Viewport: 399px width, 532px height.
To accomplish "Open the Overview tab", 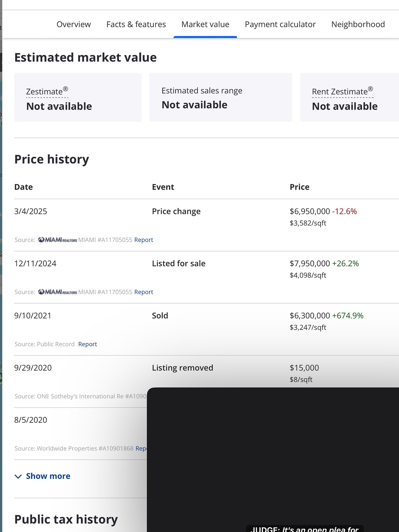I will 73,24.
